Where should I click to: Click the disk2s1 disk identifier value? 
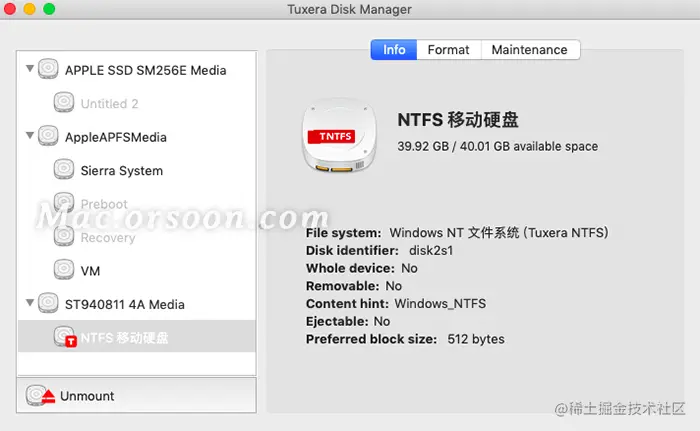coord(431,251)
